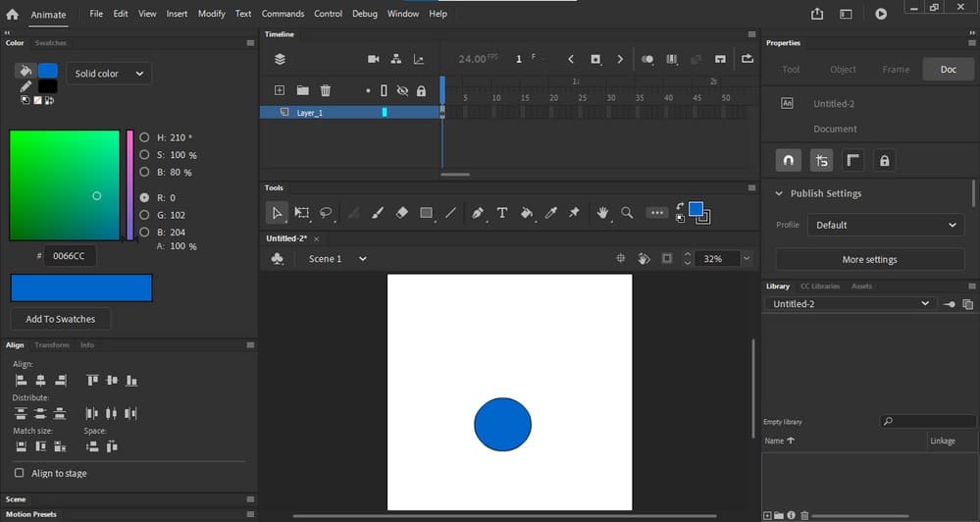Image resolution: width=980 pixels, height=522 pixels.
Task: Delete layer with timeline trash icon
Action: (x=326, y=90)
